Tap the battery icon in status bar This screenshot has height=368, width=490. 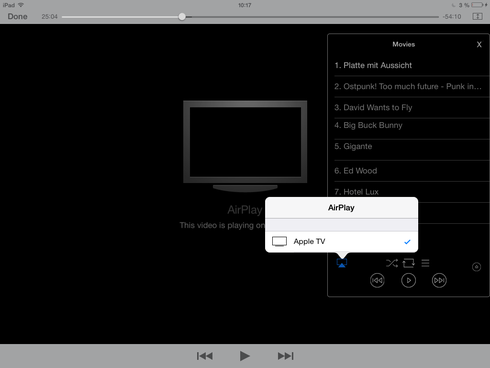[x=477, y=5]
